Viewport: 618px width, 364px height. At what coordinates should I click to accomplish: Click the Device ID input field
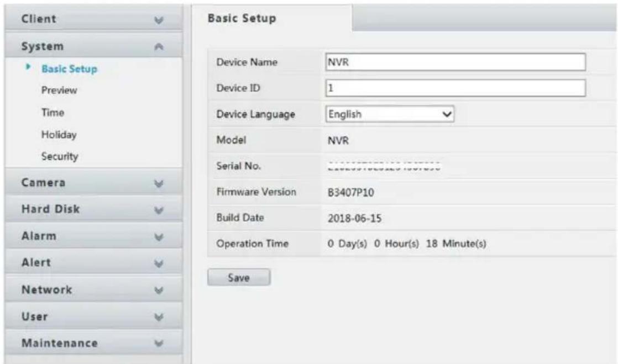tap(455, 88)
